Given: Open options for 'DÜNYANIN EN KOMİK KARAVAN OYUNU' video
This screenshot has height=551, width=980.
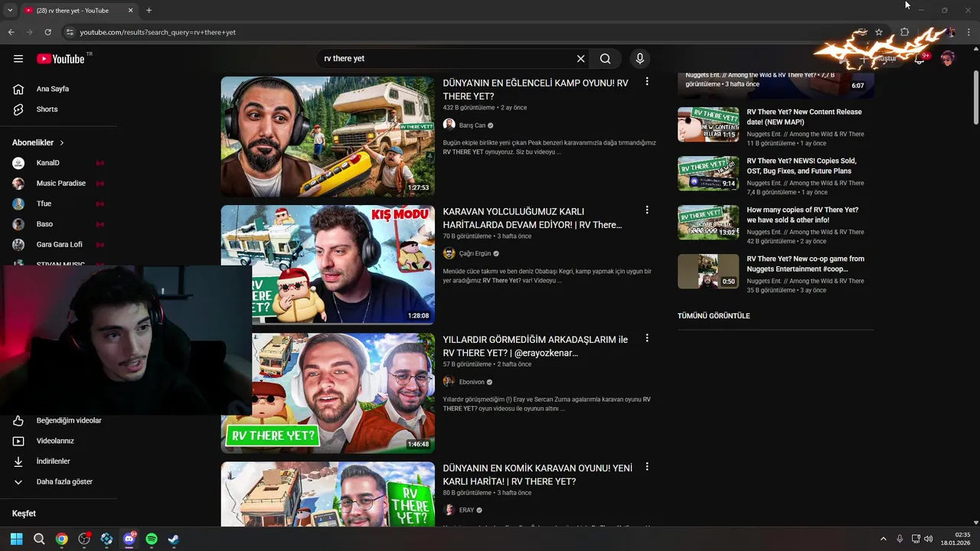Looking at the screenshot, I should tap(647, 467).
